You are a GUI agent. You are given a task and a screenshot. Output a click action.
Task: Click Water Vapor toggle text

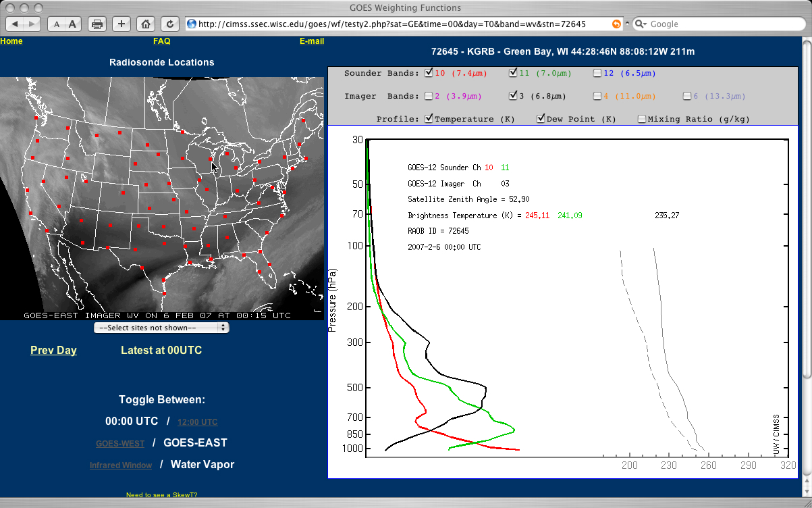click(x=202, y=464)
